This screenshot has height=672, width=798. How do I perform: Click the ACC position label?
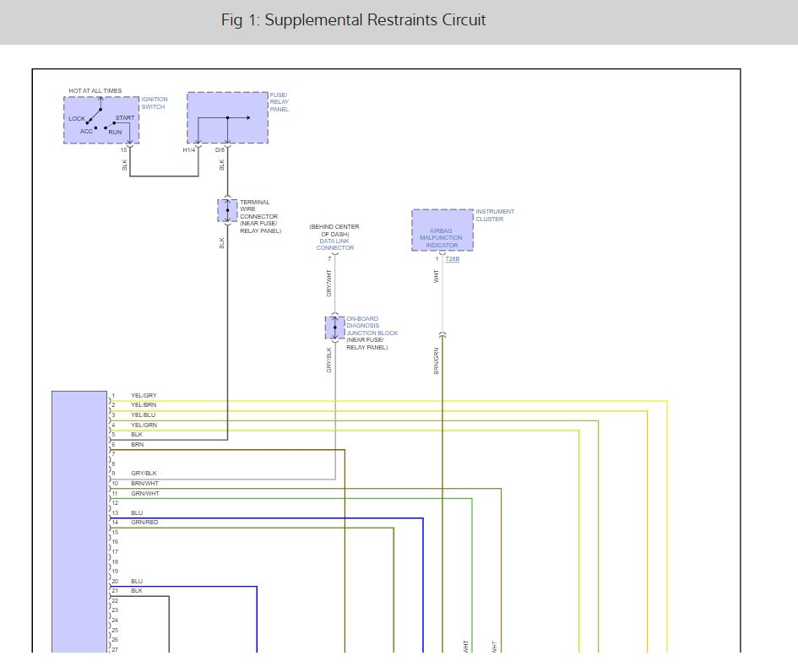click(x=86, y=131)
